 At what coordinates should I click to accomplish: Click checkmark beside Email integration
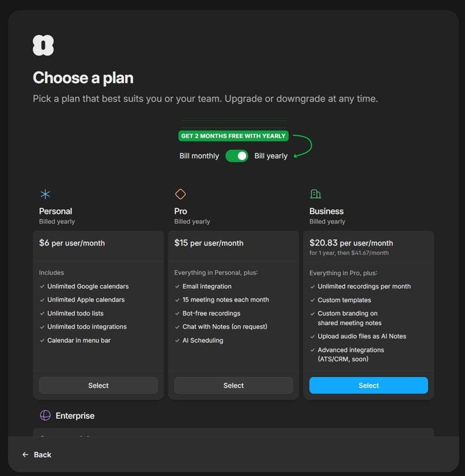(x=177, y=286)
